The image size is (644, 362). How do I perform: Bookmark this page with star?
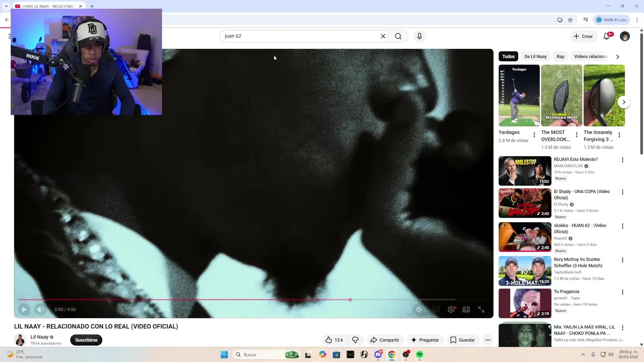(570, 20)
